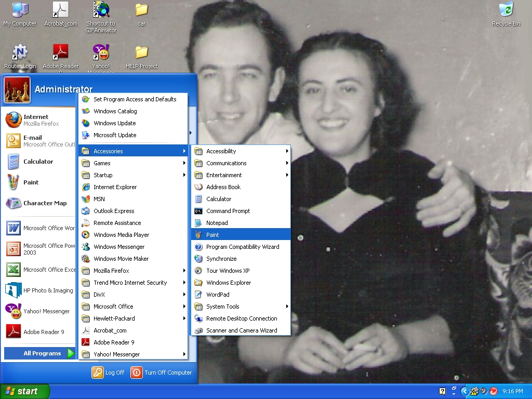The height and width of the screenshot is (399, 532).
Task: Open Paint from the Start menu left pane
Action: (x=38, y=182)
